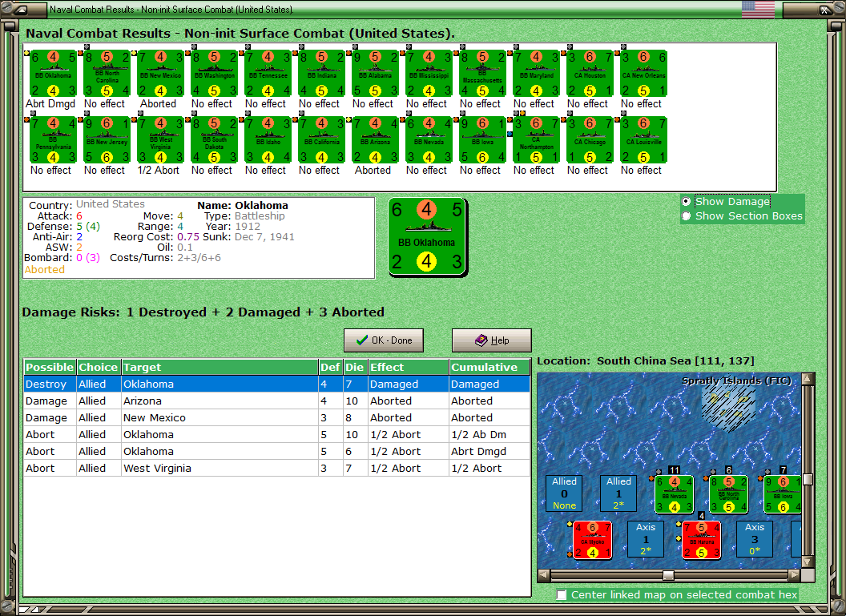Pick the BB South Dakota unit counter
Image resolution: width=846 pixels, height=616 pixels.
click(x=214, y=139)
